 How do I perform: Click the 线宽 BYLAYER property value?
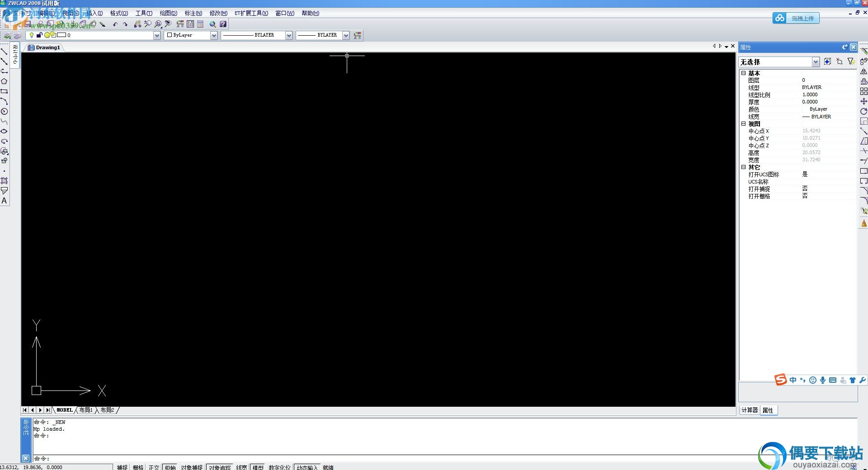tap(828, 117)
